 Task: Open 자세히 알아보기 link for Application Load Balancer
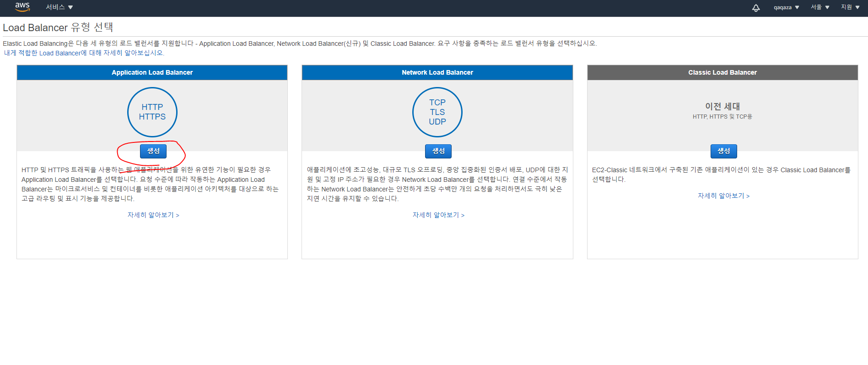[153, 215]
